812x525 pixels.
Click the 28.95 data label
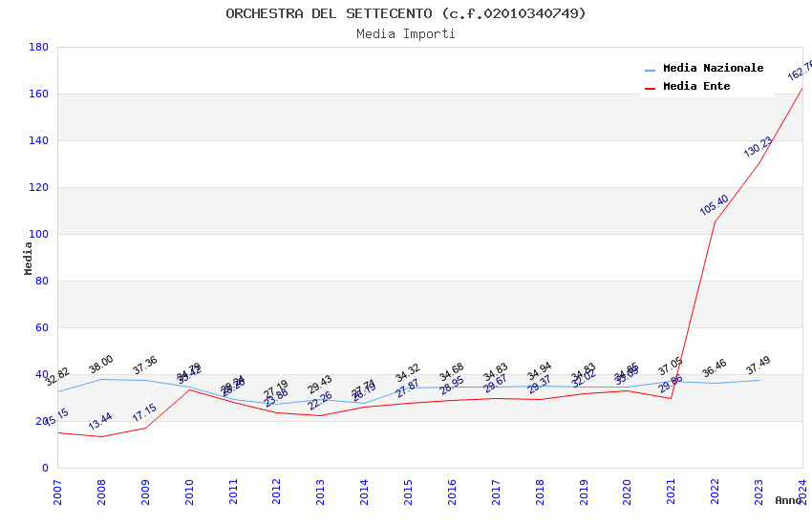[452, 386]
